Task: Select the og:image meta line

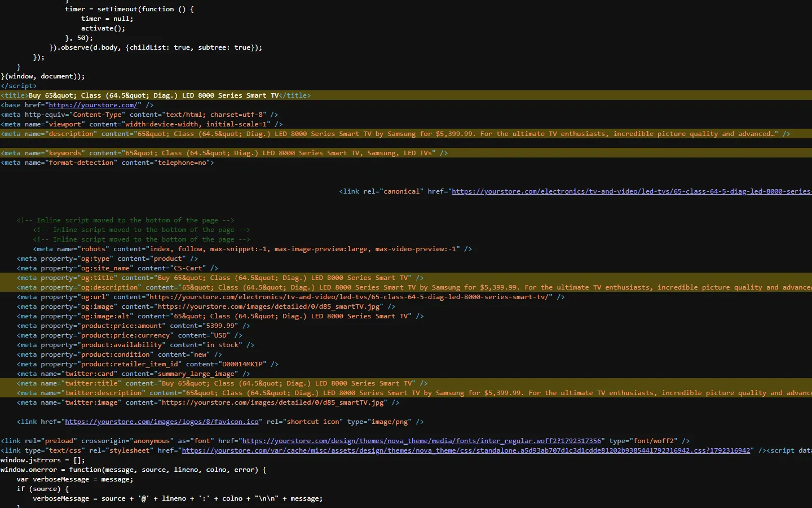Action: [x=206, y=306]
